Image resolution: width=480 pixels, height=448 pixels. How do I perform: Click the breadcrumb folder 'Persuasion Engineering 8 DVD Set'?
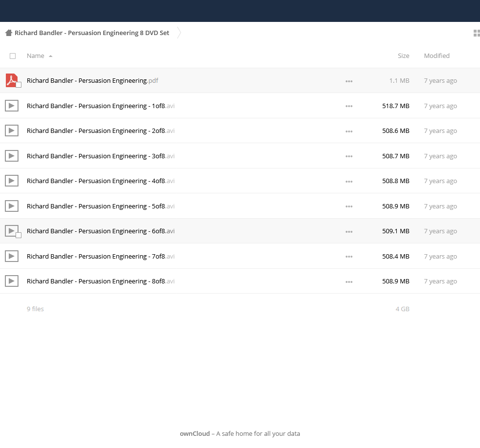[92, 33]
